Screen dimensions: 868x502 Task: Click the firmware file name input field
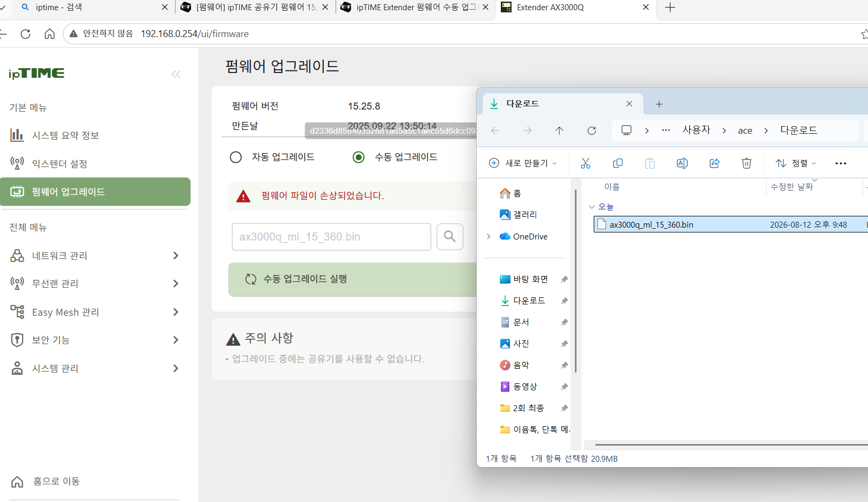(x=331, y=237)
